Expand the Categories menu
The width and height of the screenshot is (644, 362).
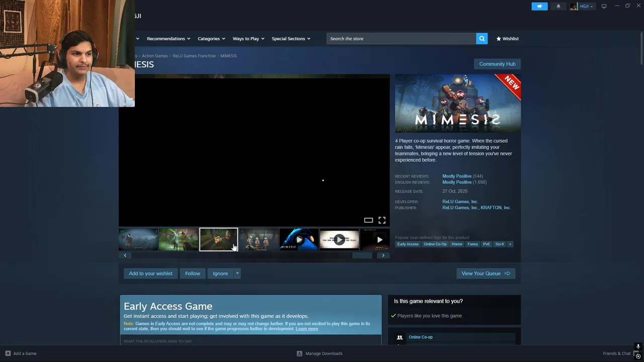pyautogui.click(x=211, y=38)
